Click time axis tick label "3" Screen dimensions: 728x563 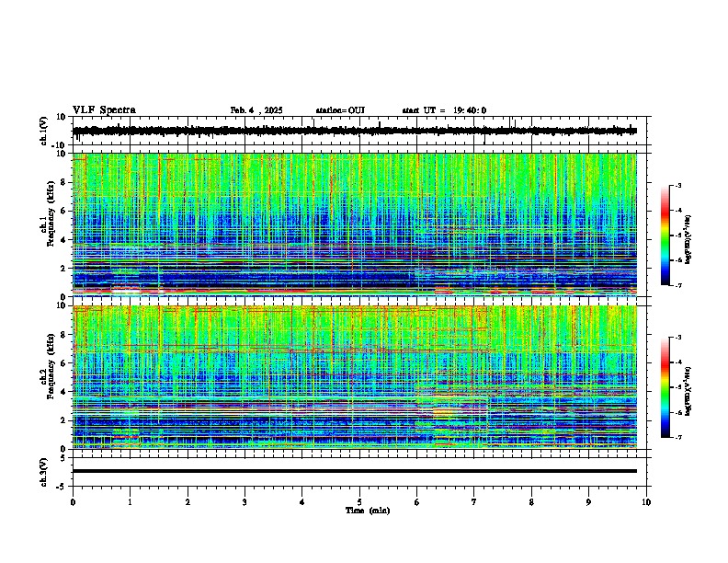[x=245, y=502]
